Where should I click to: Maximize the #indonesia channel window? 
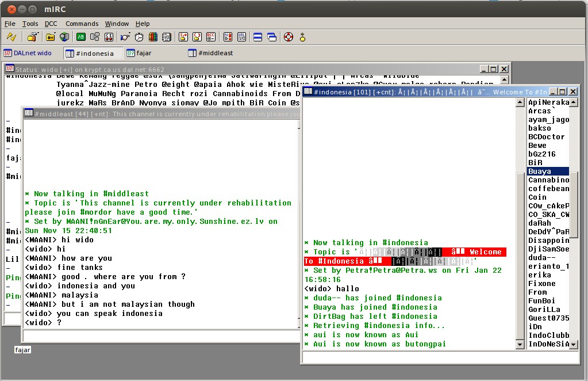[x=563, y=92]
